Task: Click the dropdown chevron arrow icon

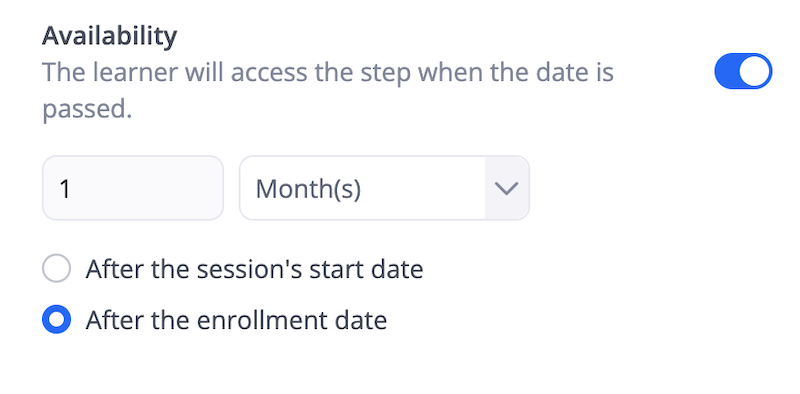Action: (507, 188)
